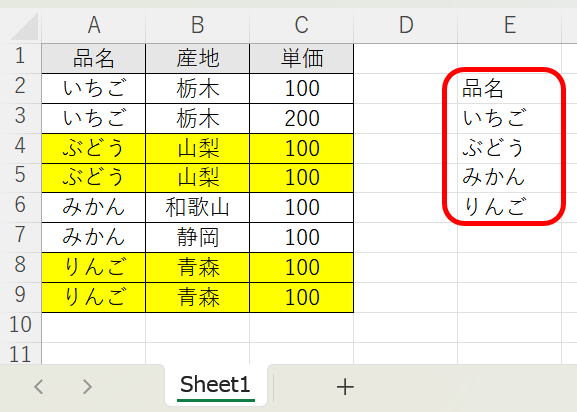Click the 産地 header cell
The height and width of the screenshot is (412, 577).
198,58
